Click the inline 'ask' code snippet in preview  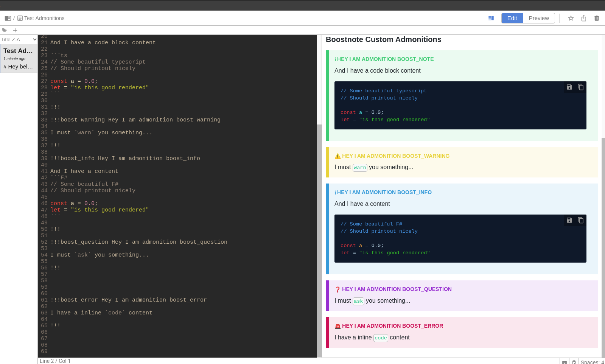(x=358, y=301)
